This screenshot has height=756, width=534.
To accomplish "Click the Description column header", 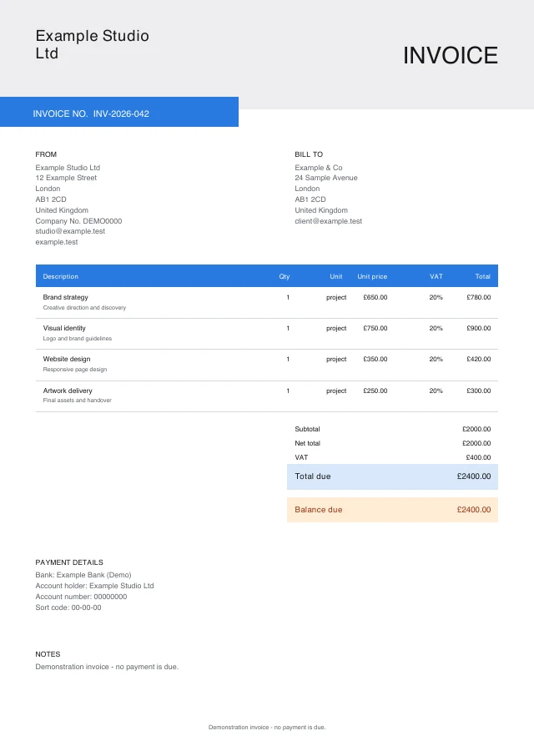I will coord(60,276).
